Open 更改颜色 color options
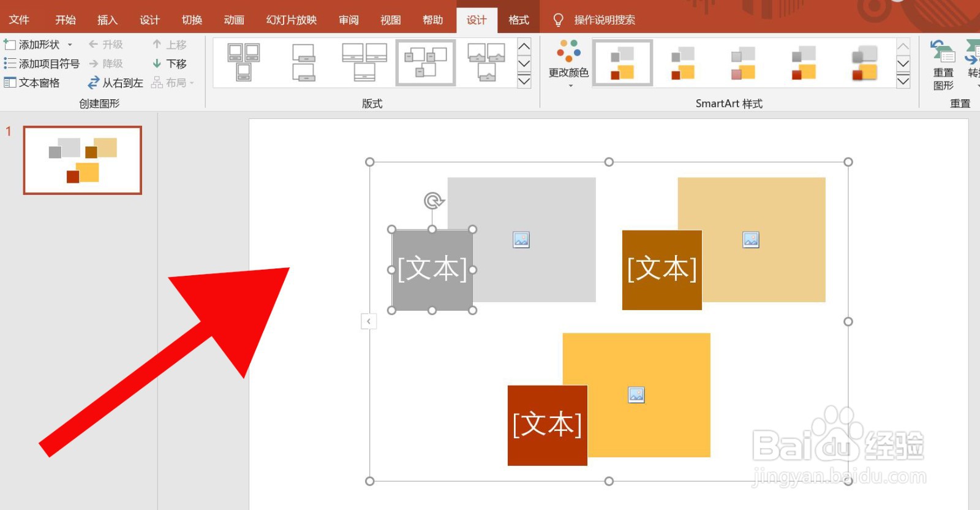The image size is (980, 510). pos(568,64)
